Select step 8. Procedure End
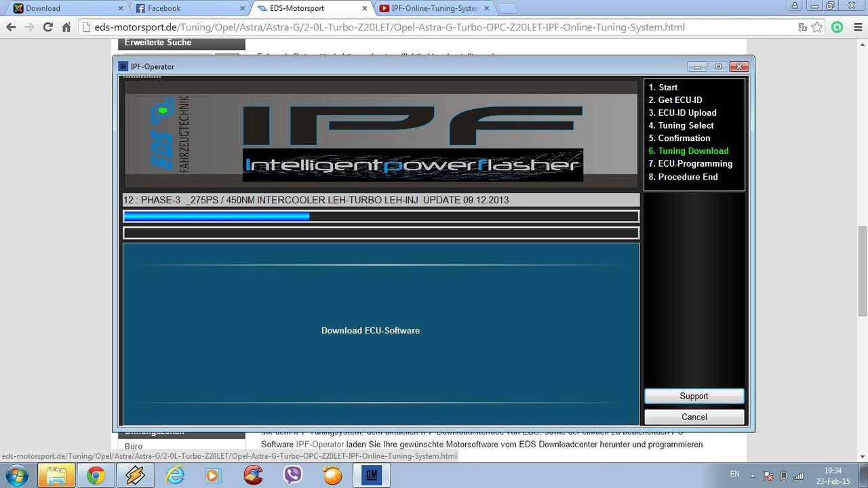This screenshot has height=488, width=868. 683,177
